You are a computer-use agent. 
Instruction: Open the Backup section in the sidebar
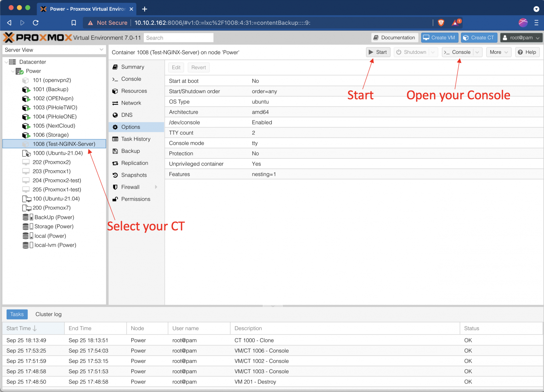coord(130,151)
